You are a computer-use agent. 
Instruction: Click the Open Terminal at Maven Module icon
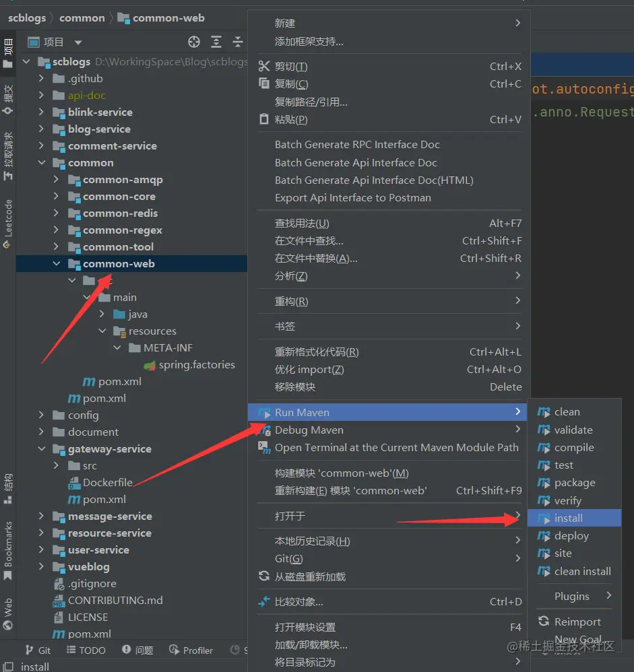264,447
